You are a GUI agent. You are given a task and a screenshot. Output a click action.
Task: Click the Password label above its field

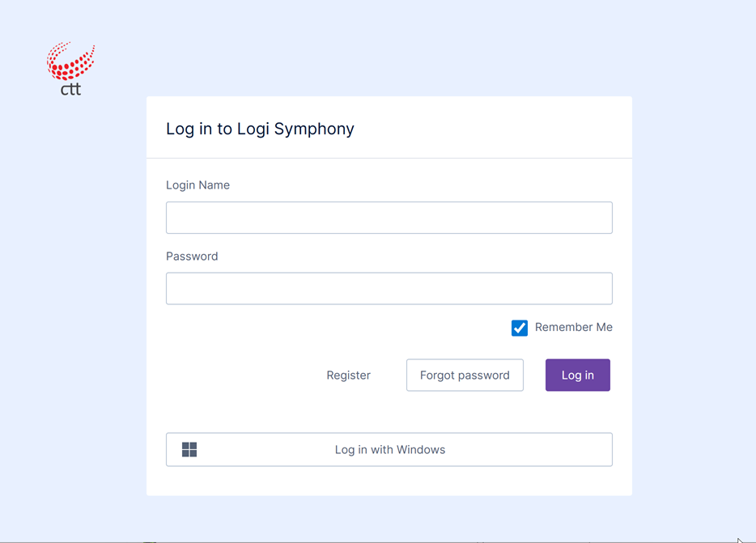192,256
